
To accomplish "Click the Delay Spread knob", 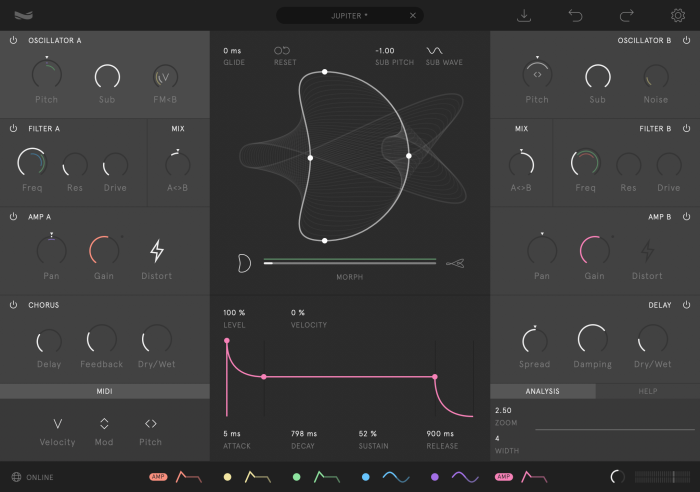I will pos(534,341).
